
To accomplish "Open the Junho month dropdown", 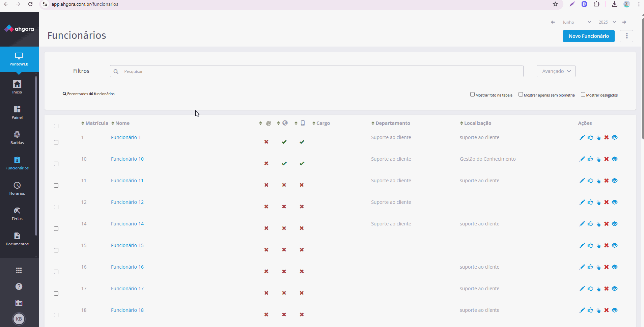I will (577, 22).
